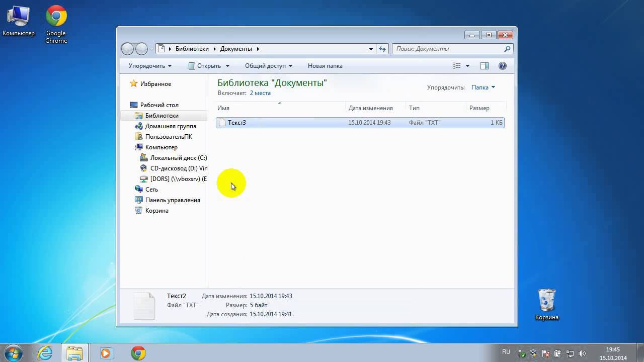644x362 pixels.
Task: Sort by the Размер column header
Action: 486,108
